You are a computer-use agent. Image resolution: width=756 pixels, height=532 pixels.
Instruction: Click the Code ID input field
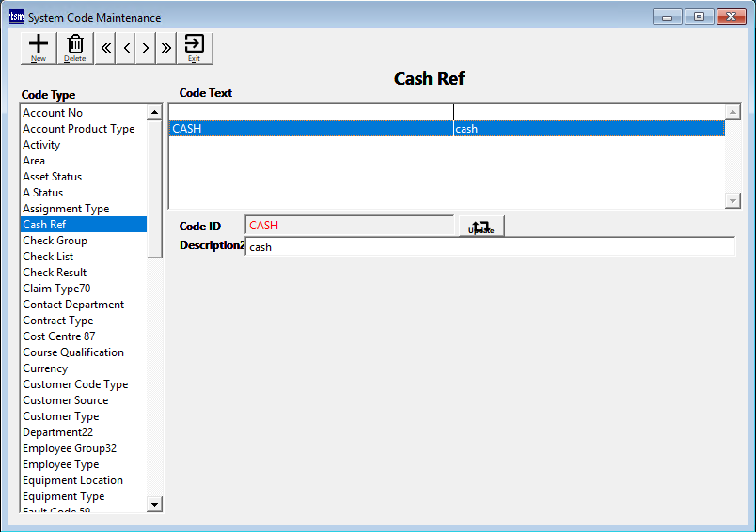pos(349,226)
